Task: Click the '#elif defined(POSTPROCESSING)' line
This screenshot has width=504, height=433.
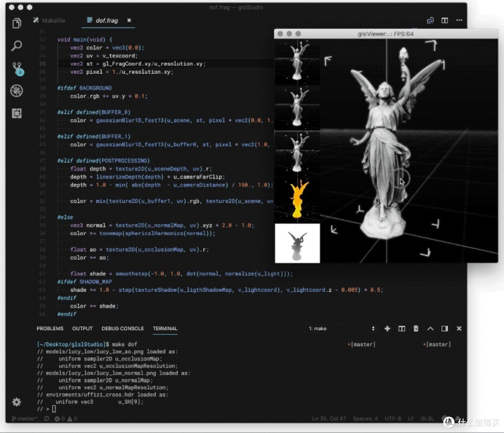Action: tap(104, 161)
